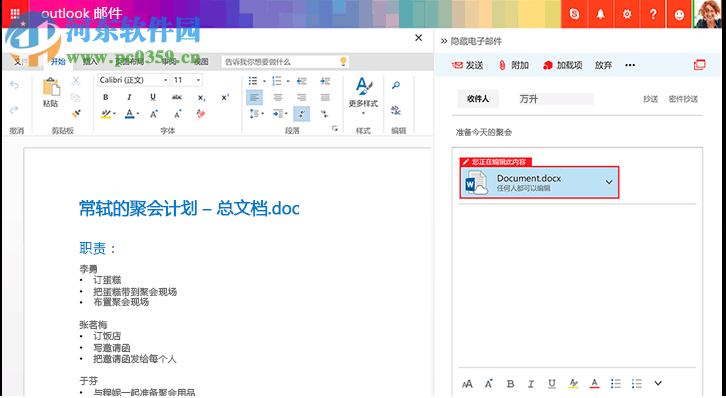Toggle underline in the Word ribbon

(x=153, y=97)
